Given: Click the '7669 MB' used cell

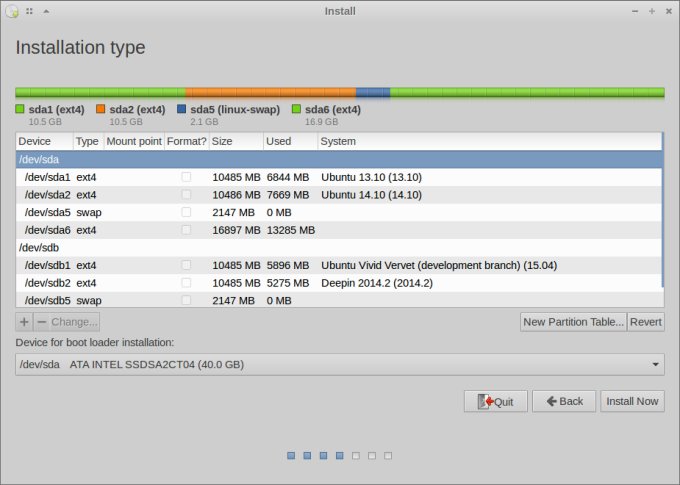Looking at the screenshot, I should pyautogui.click(x=288, y=195).
